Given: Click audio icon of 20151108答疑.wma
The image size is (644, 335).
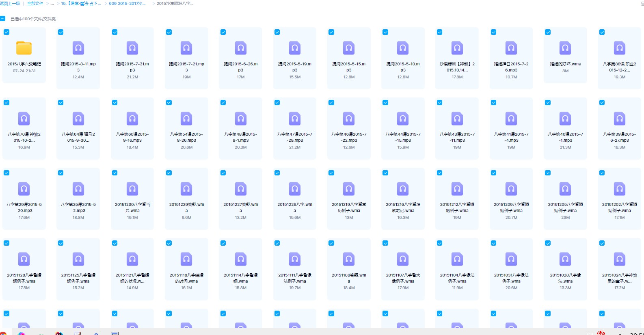Looking at the screenshot, I should coord(349,259).
